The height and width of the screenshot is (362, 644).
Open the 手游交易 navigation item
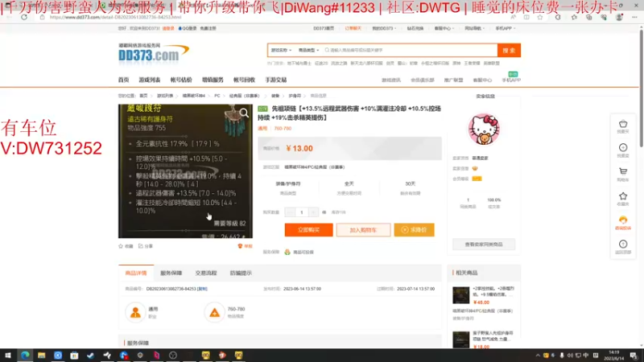pos(276,80)
